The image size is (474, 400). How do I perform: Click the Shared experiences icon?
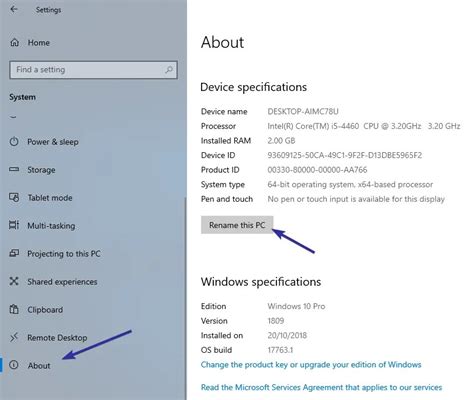click(x=14, y=281)
